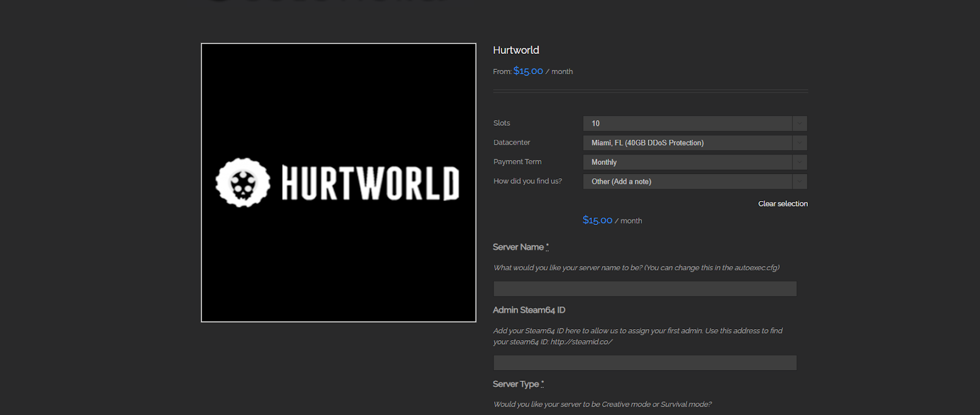Click the Admin Steam64 ID input field
This screenshot has width=980, height=415.
tap(645, 363)
